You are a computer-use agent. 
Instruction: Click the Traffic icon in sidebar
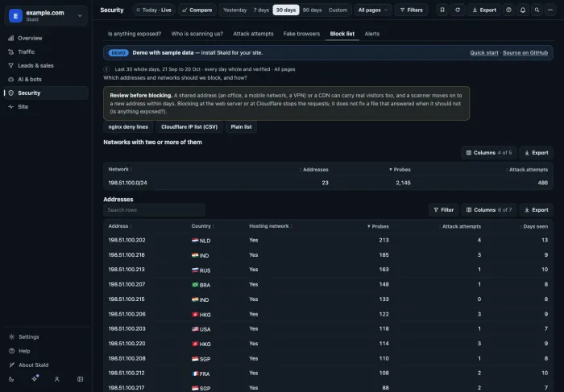tap(10, 52)
